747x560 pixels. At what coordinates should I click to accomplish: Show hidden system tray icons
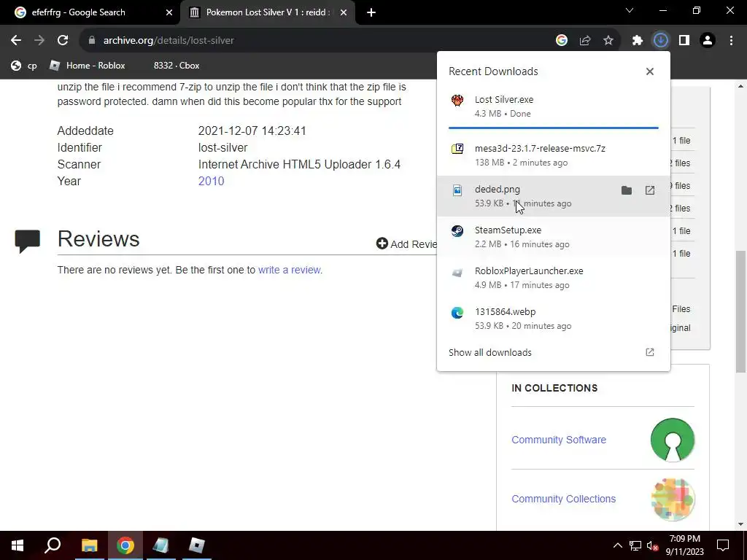(617, 545)
